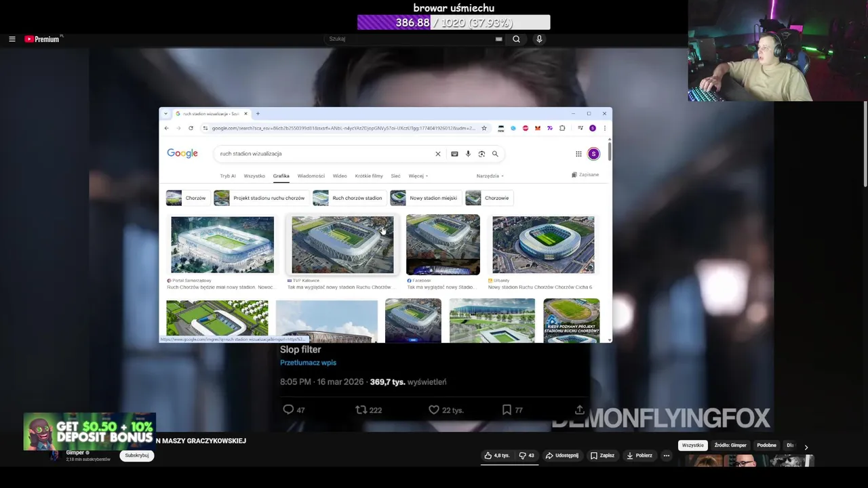Viewport: 868px width, 488px height.
Task: Open the Chrome media control icon
Action: (x=580, y=128)
